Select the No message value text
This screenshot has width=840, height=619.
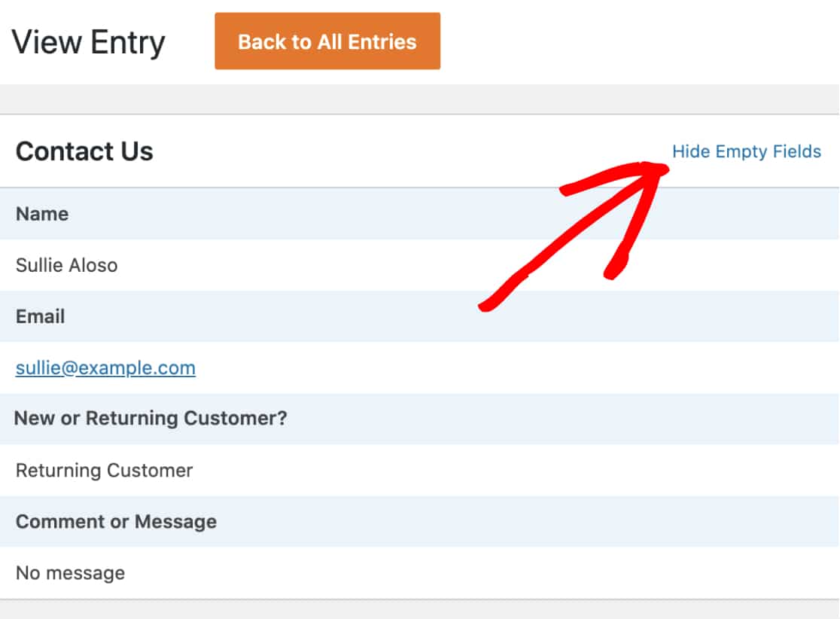(70, 573)
